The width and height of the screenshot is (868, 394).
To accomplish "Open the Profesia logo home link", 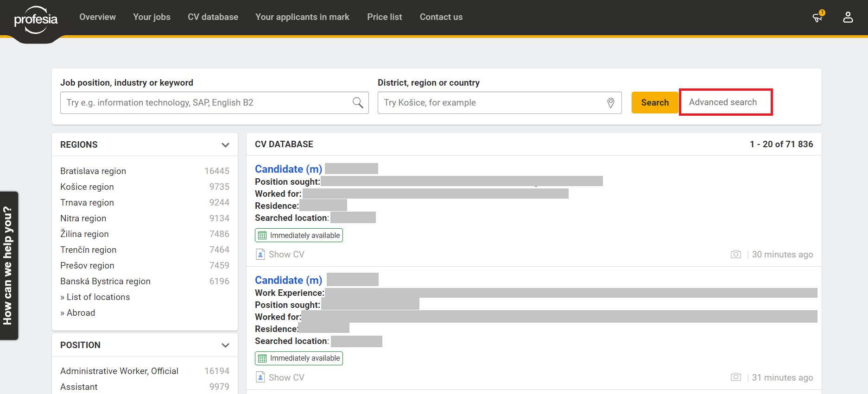I will point(36,20).
